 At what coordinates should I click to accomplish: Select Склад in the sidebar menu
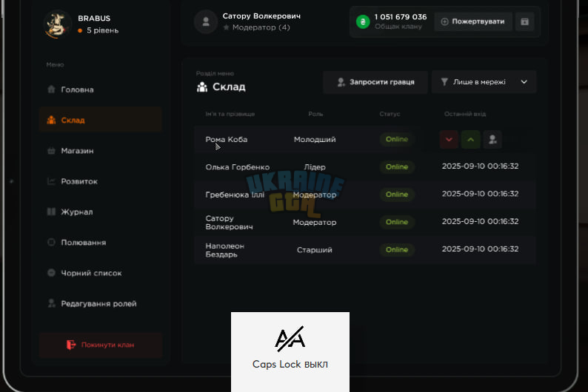[100, 120]
